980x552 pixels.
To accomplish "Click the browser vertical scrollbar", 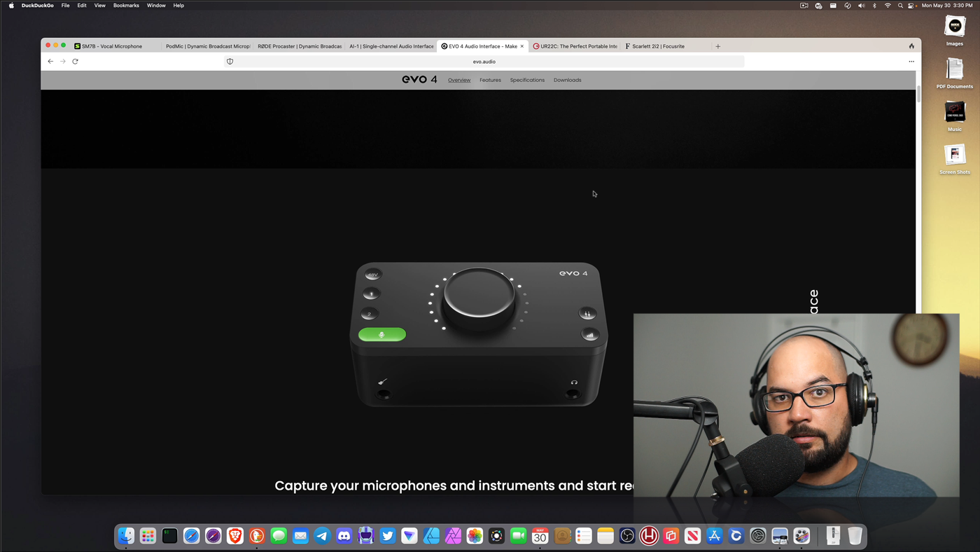I will (x=918, y=94).
